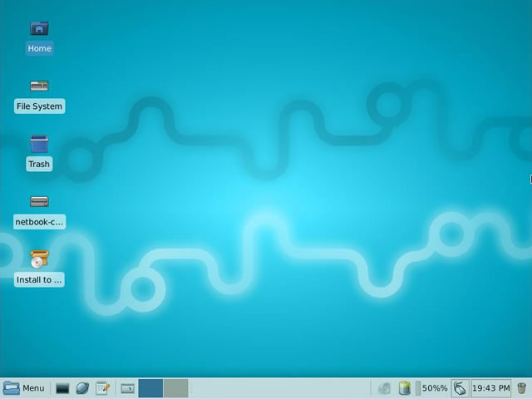This screenshot has width=532, height=399.
Task: Launch the Install to ... installer icon
Action: pos(39,259)
